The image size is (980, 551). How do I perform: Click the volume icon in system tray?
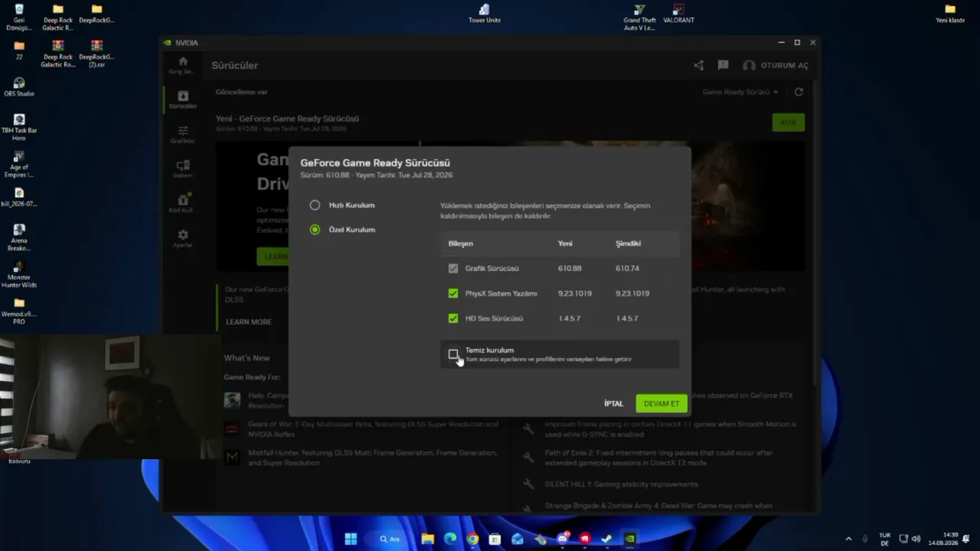tap(916, 539)
